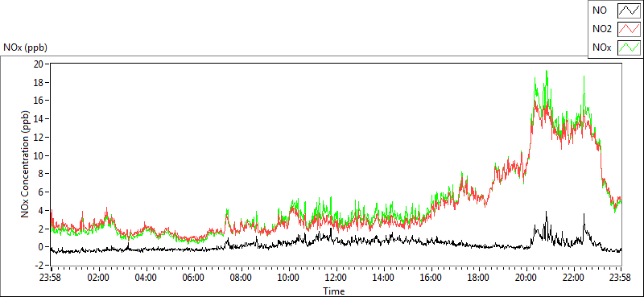Click the rightmost 23:58 time axis label

[x=621, y=277]
